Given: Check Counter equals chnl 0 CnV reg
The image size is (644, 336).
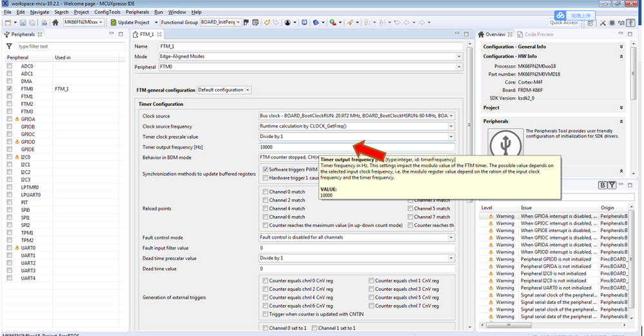Looking at the screenshot, I should [266, 281].
